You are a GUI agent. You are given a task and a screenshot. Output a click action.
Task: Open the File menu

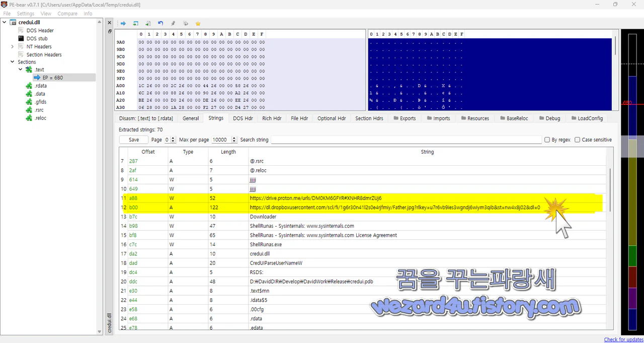pyautogui.click(x=7, y=14)
